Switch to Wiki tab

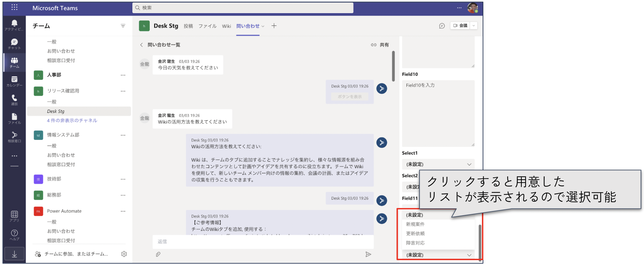click(x=226, y=26)
